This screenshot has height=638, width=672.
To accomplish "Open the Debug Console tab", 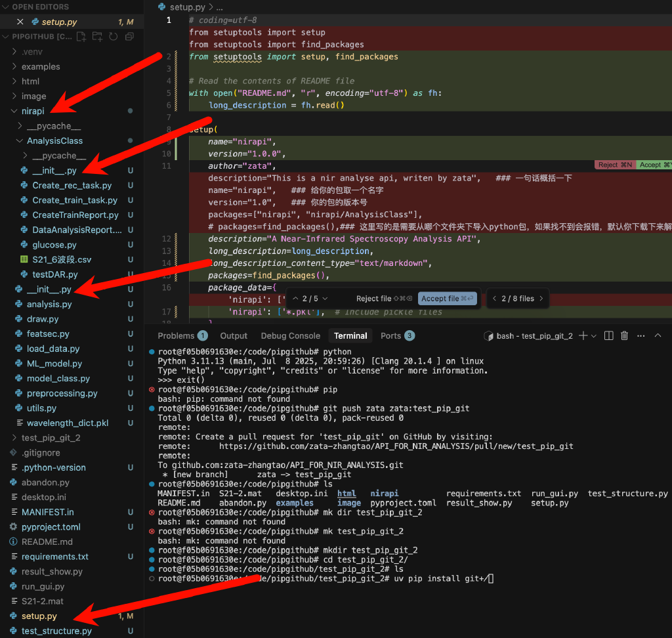I will click(x=290, y=335).
